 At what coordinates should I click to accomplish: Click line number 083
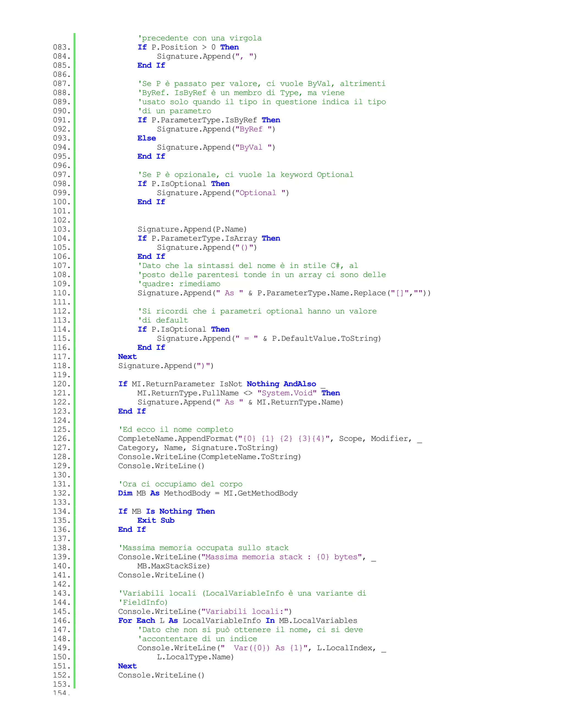click(x=62, y=47)
